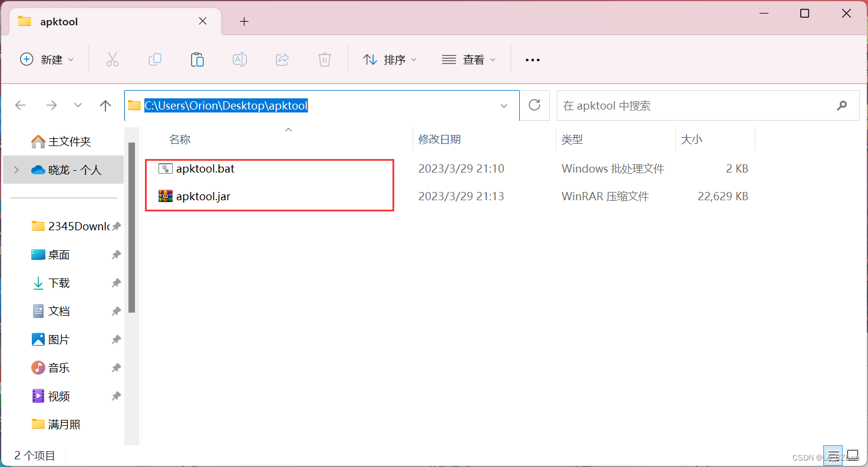The width and height of the screenshot is (868, 467).
Task: Click date 2023/3/29 21:13
Action: coord(461,196)
